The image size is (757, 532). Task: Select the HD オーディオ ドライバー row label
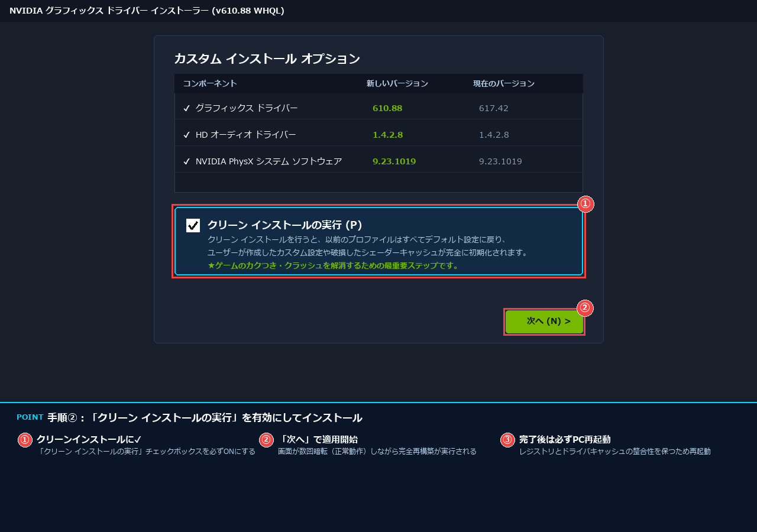click(246, 135)
